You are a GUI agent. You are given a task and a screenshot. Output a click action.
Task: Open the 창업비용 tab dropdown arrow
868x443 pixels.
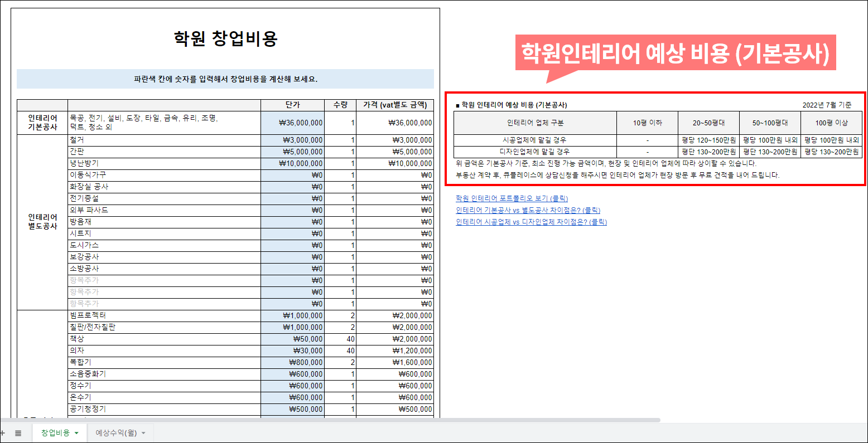[76, 433]
